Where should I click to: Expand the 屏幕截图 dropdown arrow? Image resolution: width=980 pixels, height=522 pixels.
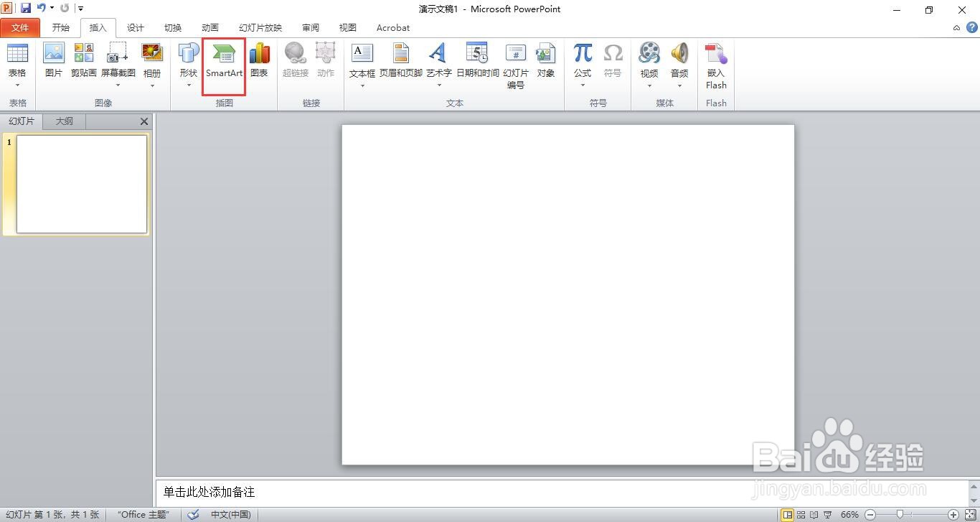(x=118, y=85)
